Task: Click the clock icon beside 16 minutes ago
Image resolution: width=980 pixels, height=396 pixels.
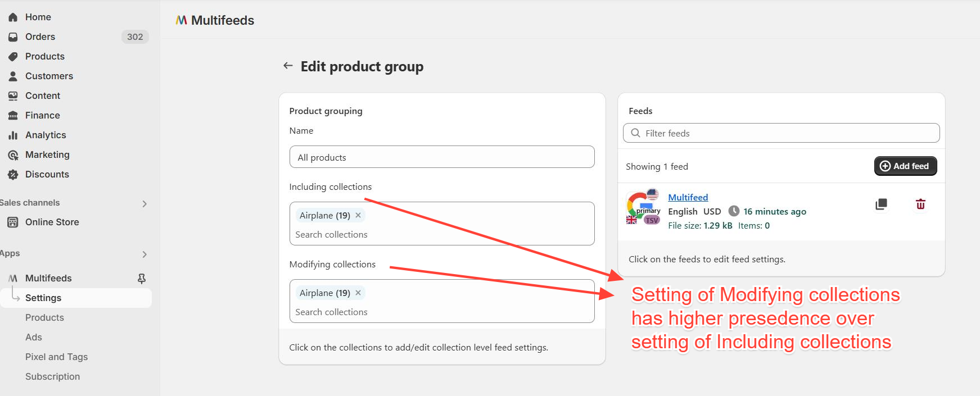Action: click(x=734, y=211)
